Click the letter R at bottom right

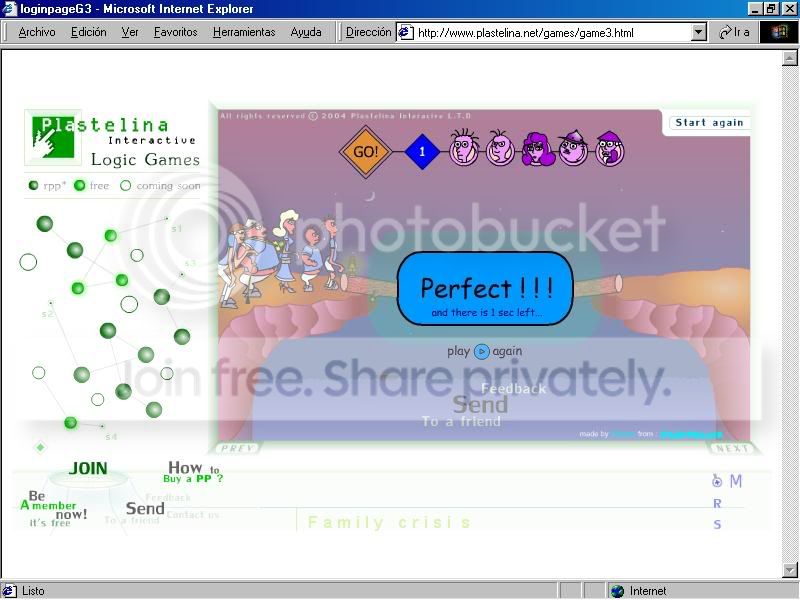pos(717,504)
